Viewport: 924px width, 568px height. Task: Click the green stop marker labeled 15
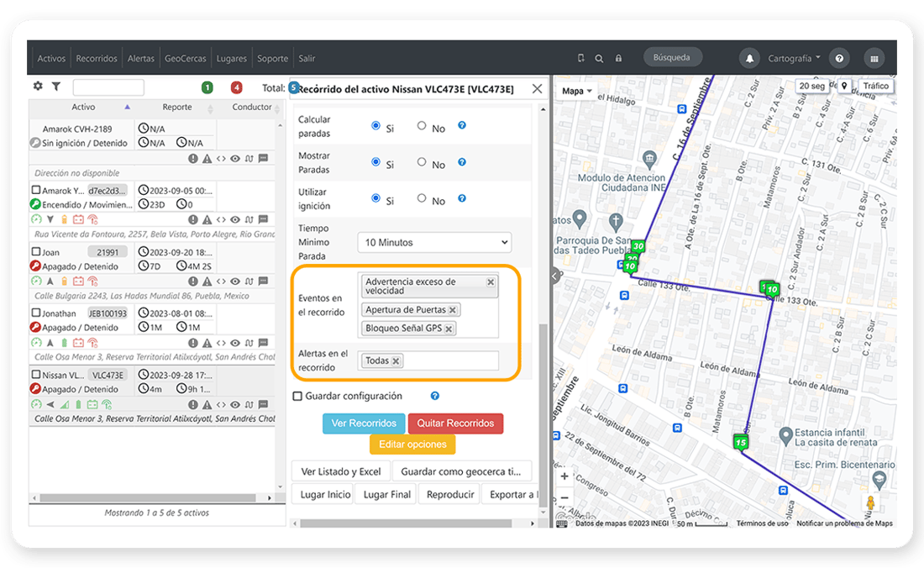pos(741,443)
